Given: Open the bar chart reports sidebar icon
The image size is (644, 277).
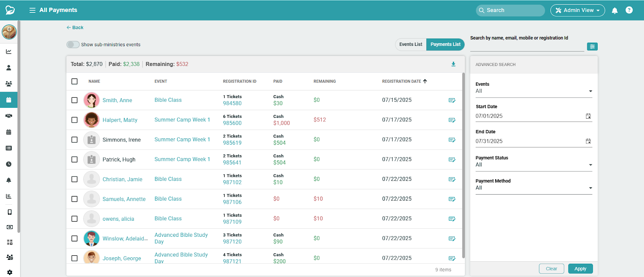Looking at the screenshot, I should 9,196.
